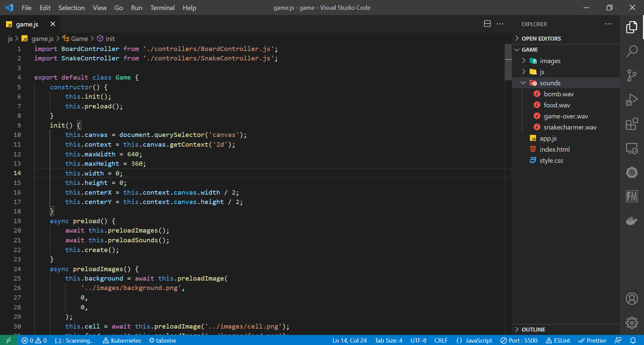Screen dimensions: 644x345
Task: Open the Search view in activity bar
Action: tap(632, 51)
